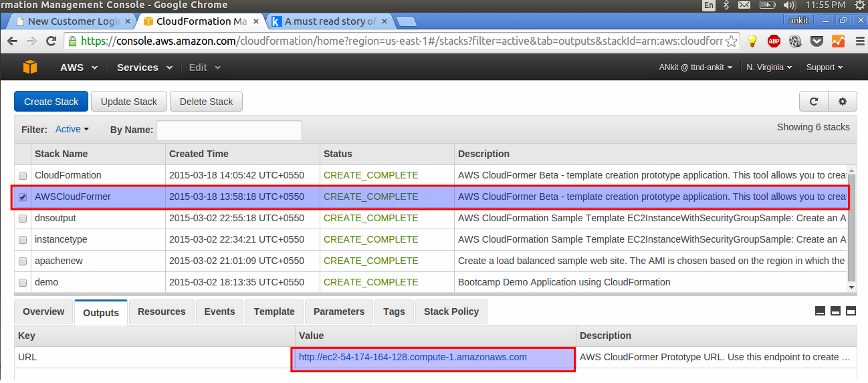Go forward in the browser
This screenshot has width=868, height=383.
click(31, 41)
